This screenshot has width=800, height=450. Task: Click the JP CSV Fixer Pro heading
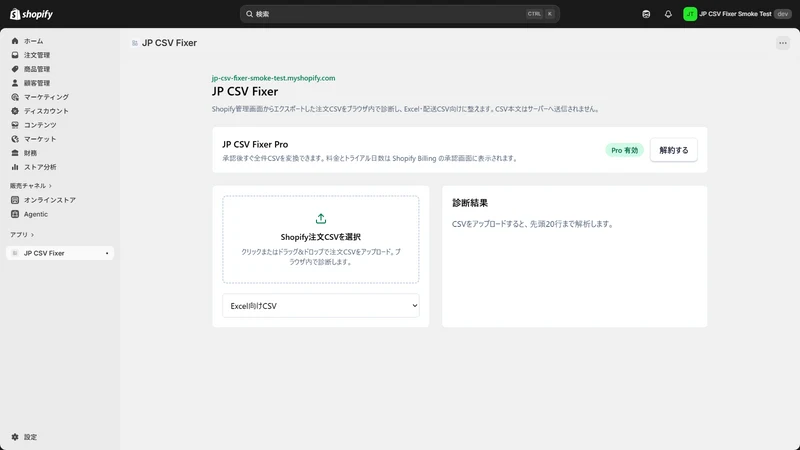tap(255, 144)
